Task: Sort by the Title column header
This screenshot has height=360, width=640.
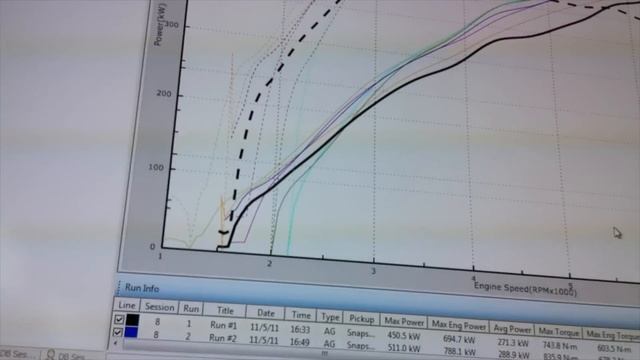Action: pyautogui.click(x=225, y=311)
